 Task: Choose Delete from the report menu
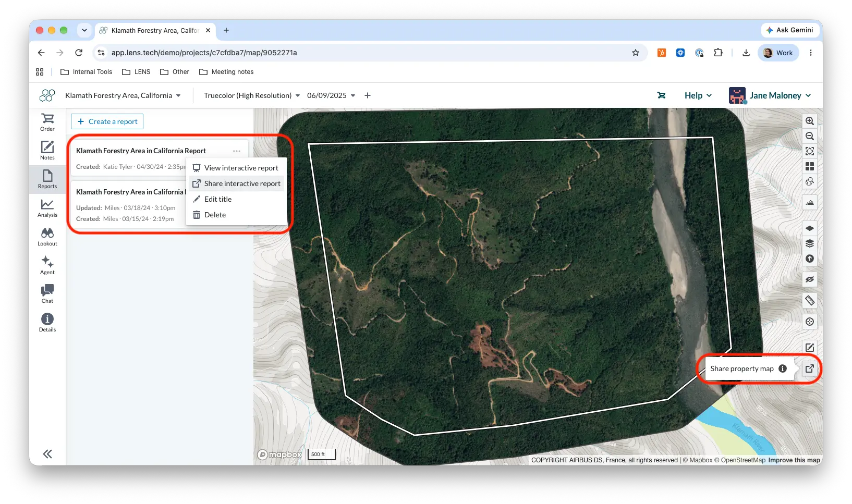coord(236,215)
